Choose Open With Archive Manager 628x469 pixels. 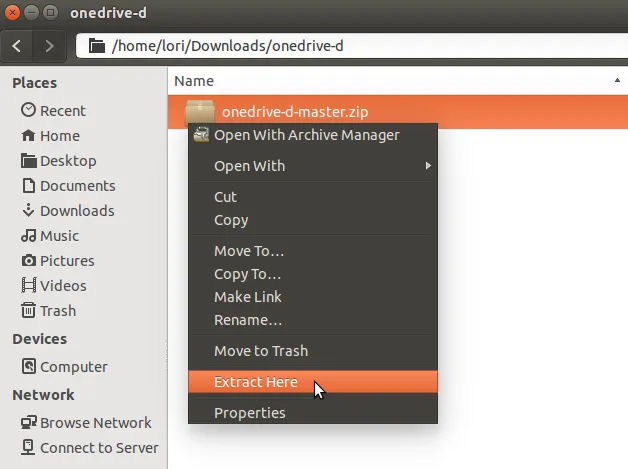click(313, 135)
